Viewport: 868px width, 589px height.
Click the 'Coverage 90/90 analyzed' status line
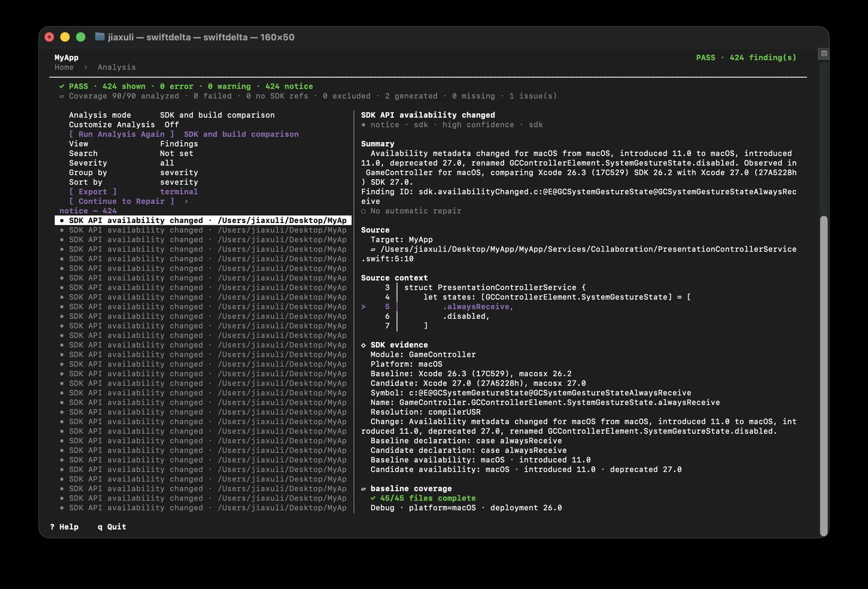point(308,96)
